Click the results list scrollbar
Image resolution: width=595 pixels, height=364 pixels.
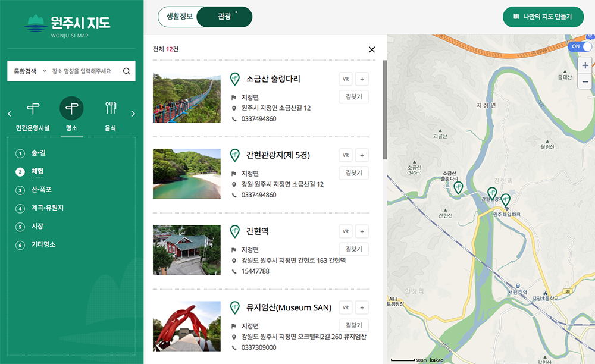385,109
